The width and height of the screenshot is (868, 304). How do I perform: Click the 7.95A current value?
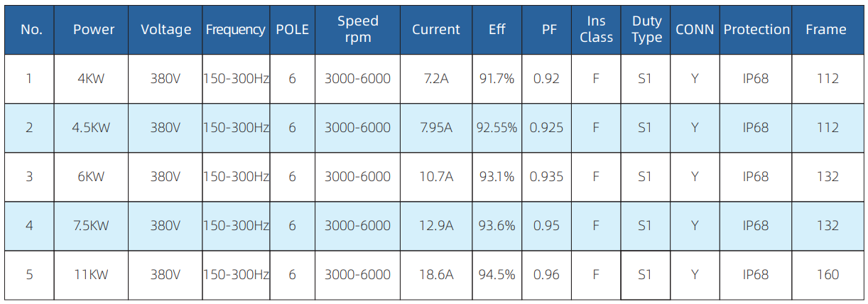tap(436, 128)
